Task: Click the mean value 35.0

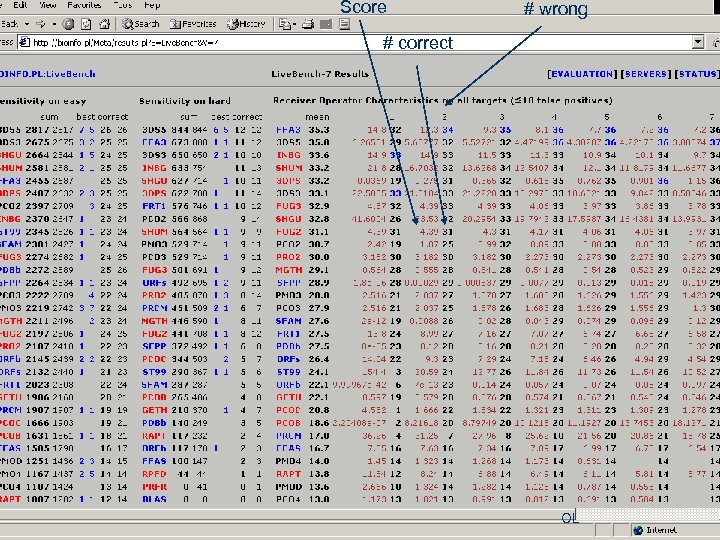Action: coord(319,143)
